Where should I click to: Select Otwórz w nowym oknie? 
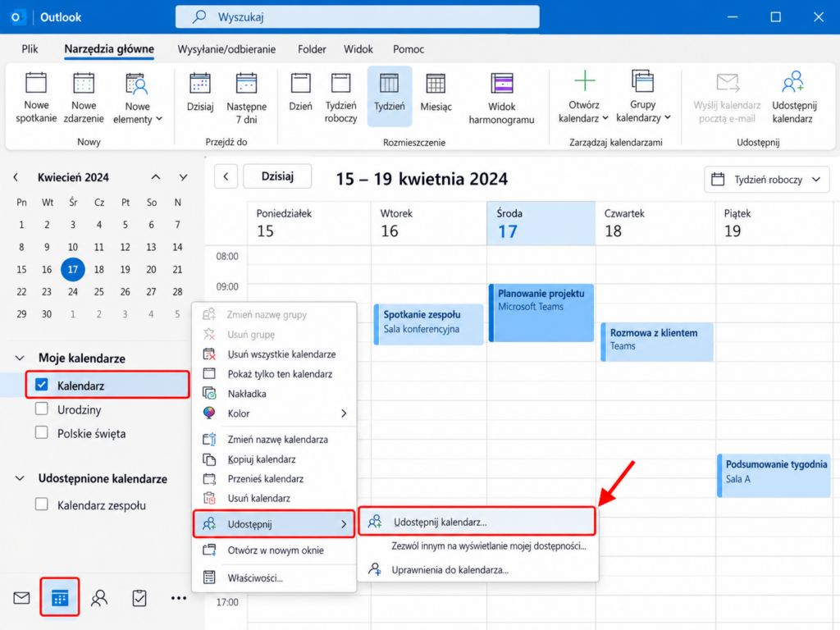click(274, 550)
